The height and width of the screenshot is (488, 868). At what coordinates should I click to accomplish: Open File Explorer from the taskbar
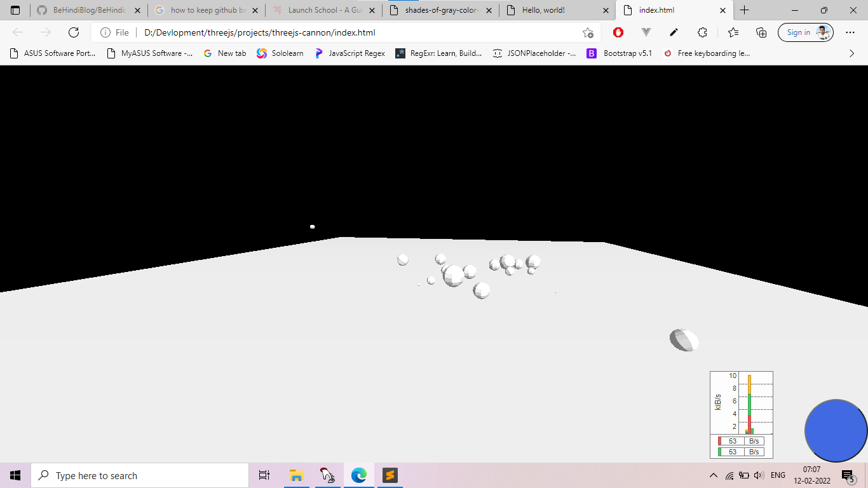296,475
